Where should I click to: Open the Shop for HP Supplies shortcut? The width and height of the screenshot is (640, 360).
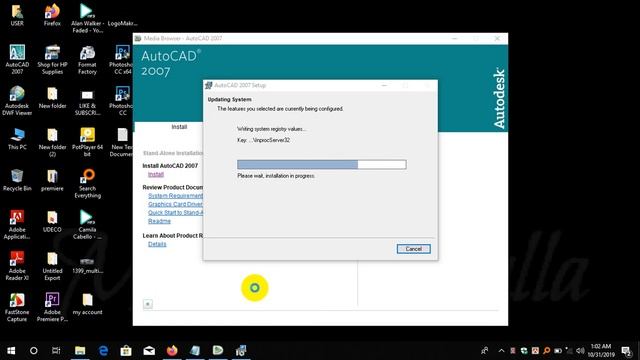pos(52,60)
